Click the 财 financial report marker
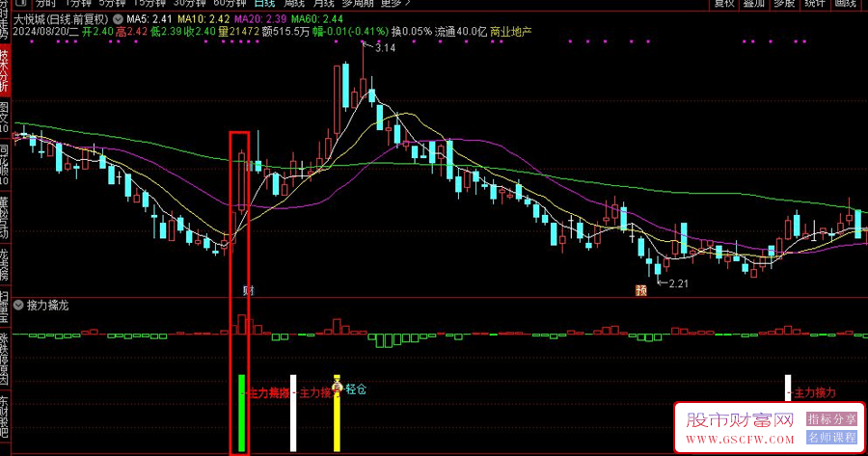The height and width of the screenshot is (456, 868). [249, 290]
